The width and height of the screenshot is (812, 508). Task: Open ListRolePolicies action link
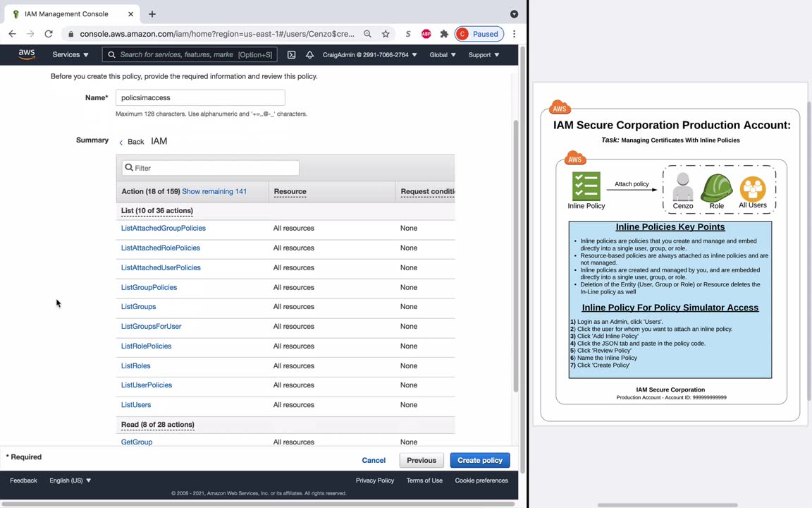pyautogui.click(x=146, y=346)
